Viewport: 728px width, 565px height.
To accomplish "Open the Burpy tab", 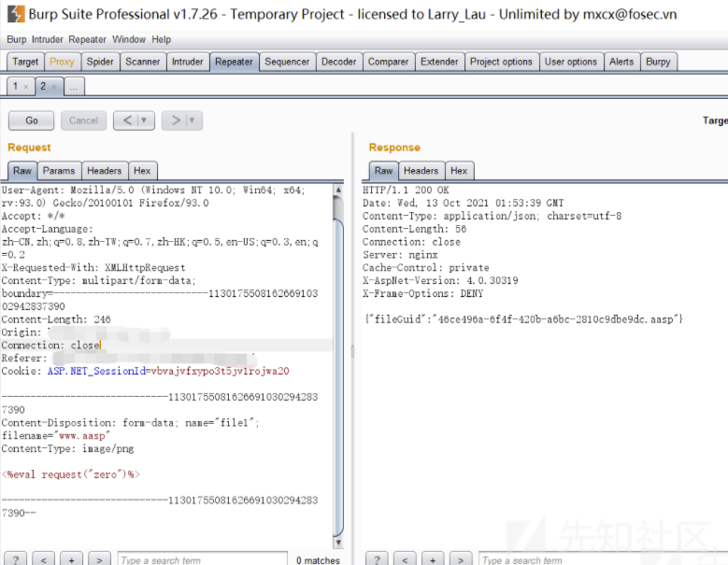I will 658,62.
